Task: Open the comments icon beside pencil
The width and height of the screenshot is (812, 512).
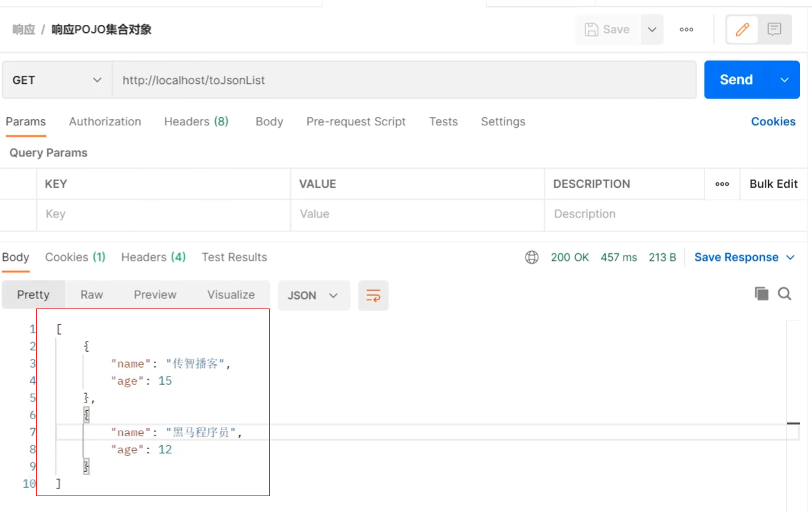Action: (x=774, y=29)
